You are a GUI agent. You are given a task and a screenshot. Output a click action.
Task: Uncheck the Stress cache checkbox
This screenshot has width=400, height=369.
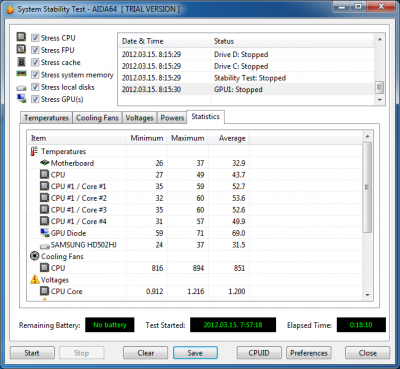click(35, 62)
